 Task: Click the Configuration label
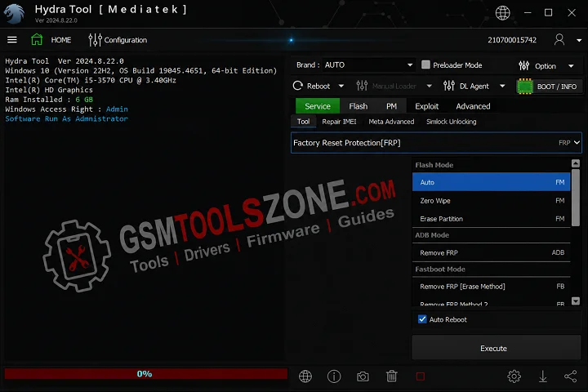coord(126,40)
